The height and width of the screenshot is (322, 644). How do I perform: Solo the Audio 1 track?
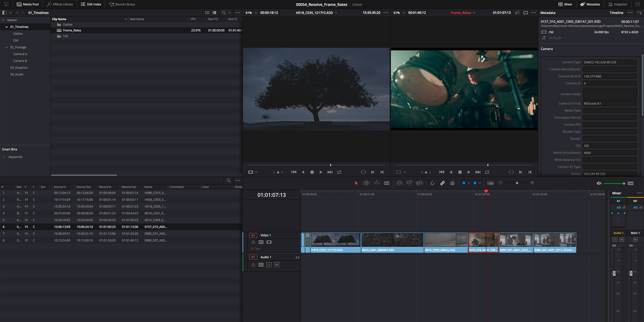[269, 265]
